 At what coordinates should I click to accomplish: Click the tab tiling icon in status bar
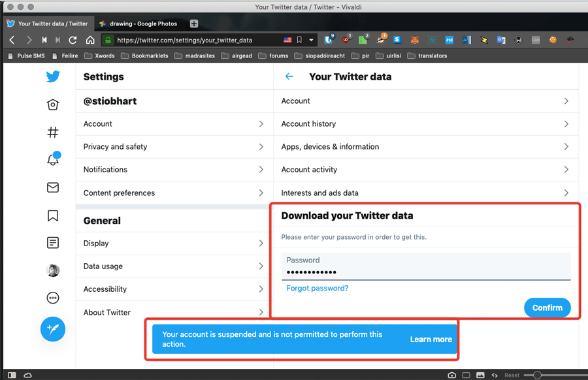point(466,375)
